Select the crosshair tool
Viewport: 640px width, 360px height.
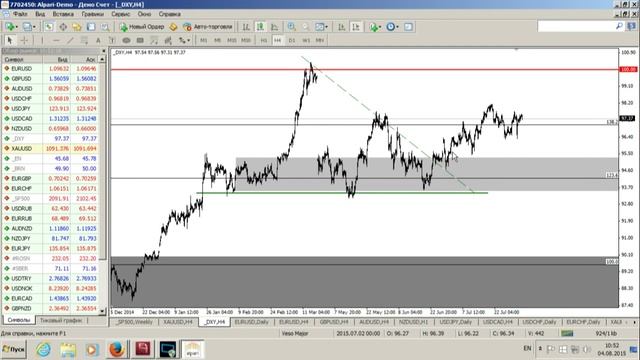click(24, 40)
